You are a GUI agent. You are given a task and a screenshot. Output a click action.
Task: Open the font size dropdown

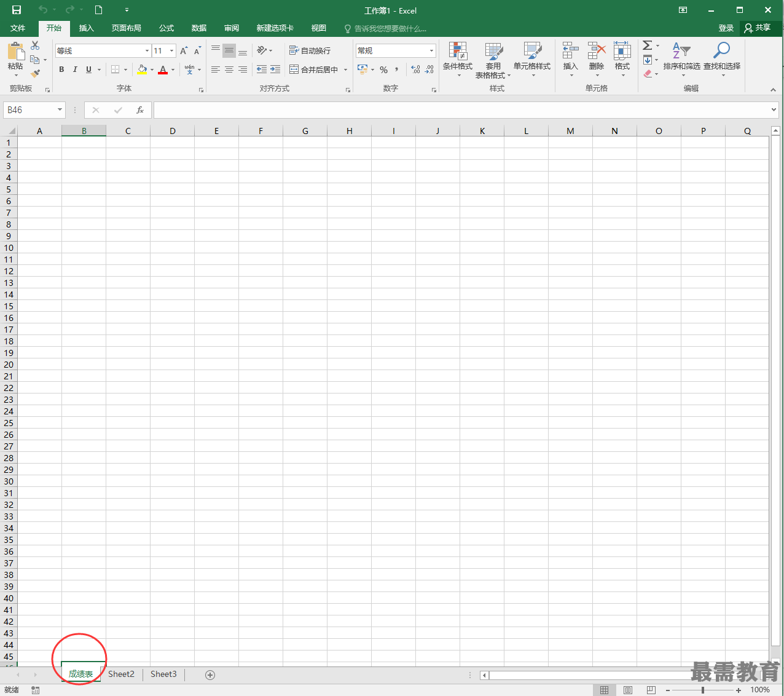tap(172, 50)
